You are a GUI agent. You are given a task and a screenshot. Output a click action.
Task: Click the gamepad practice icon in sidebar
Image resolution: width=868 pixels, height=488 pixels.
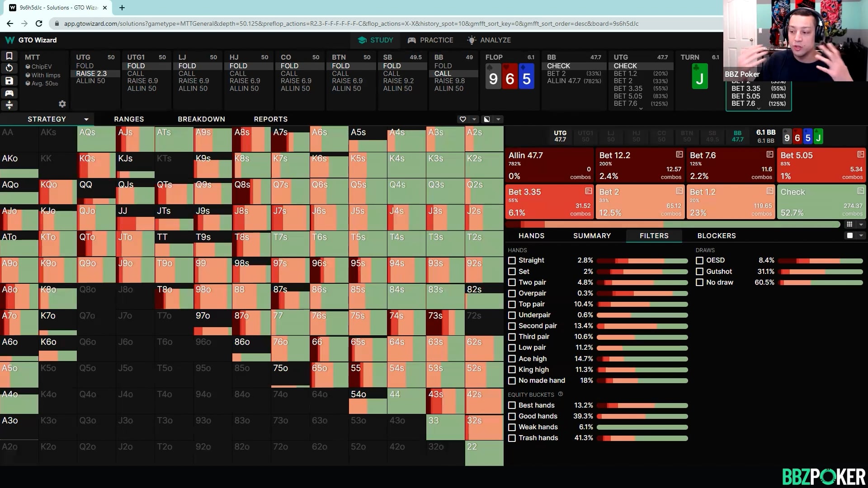click(x=9, y=93)
